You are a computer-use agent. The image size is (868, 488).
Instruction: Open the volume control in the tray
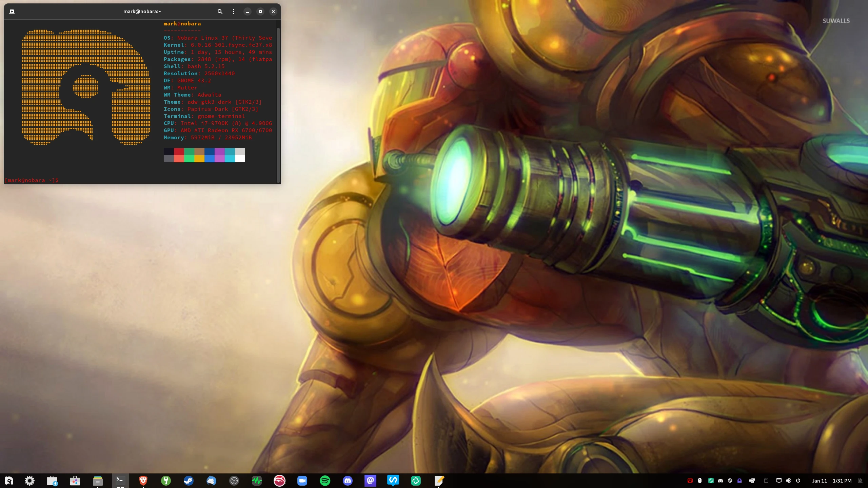789,481
